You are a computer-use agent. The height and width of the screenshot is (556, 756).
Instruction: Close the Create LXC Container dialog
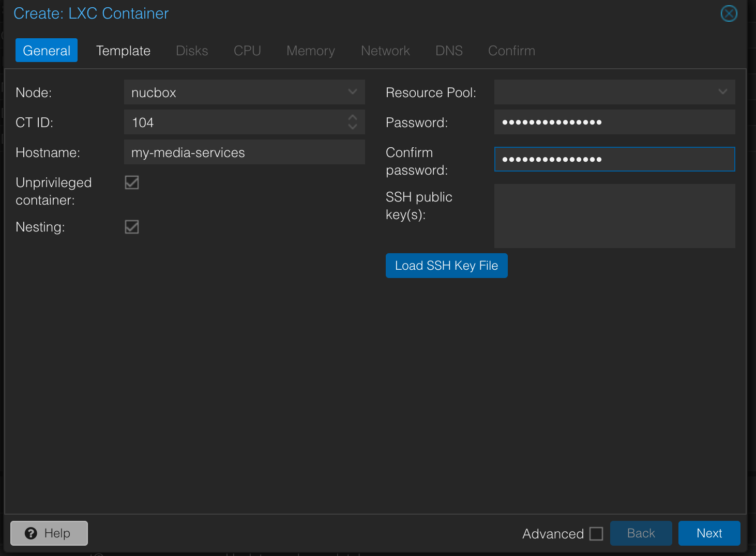point(729,13)
